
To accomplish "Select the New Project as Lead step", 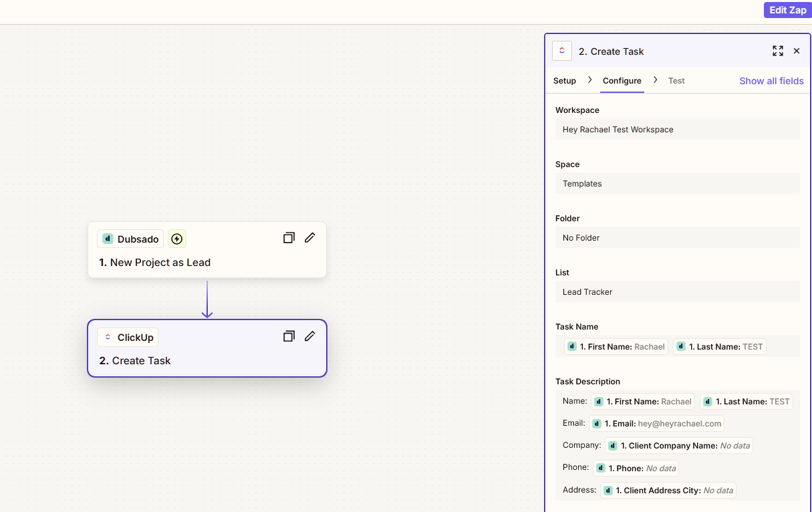I will coord(207,250).
